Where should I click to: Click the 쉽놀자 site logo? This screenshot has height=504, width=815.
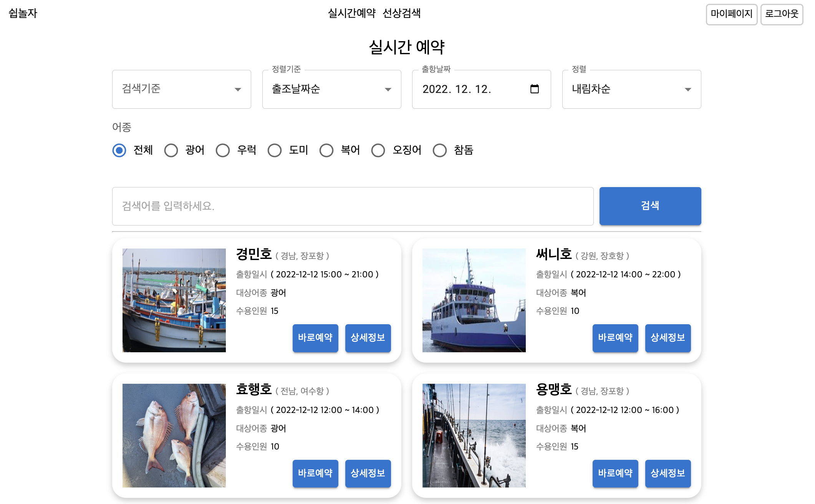(x=23, y=13)
